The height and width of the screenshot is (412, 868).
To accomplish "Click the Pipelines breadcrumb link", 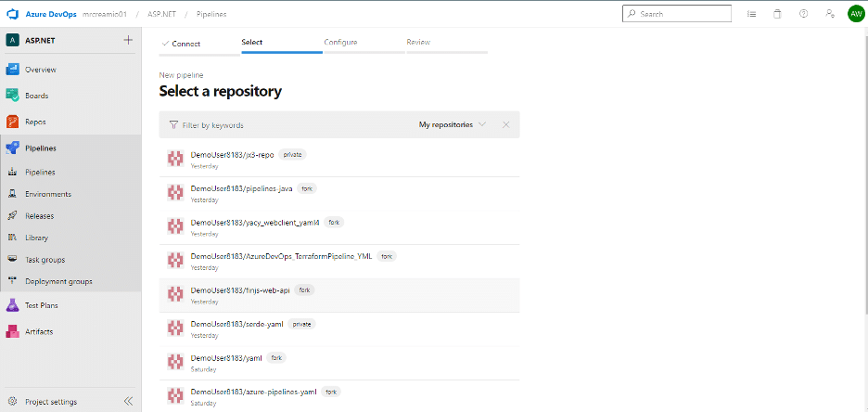I will 211,14.
